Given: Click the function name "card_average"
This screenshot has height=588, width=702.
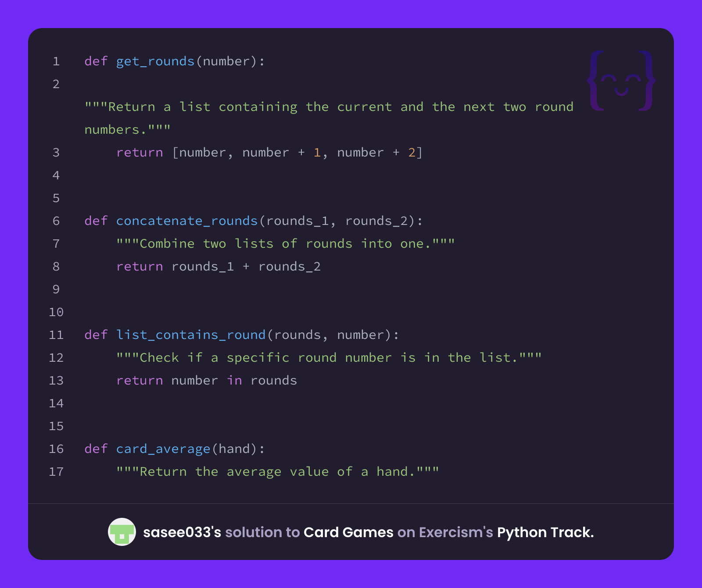Looking at the screenshot, I should point(163,449).
